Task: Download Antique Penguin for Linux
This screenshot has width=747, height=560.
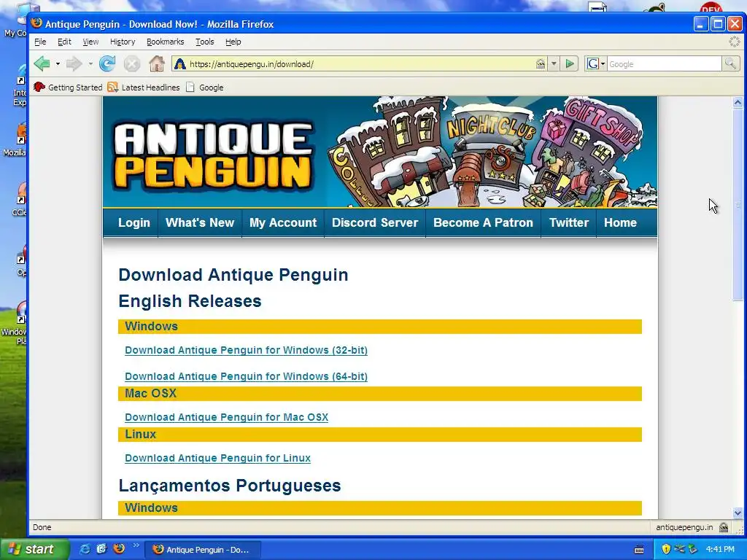Action: point(217,458)
